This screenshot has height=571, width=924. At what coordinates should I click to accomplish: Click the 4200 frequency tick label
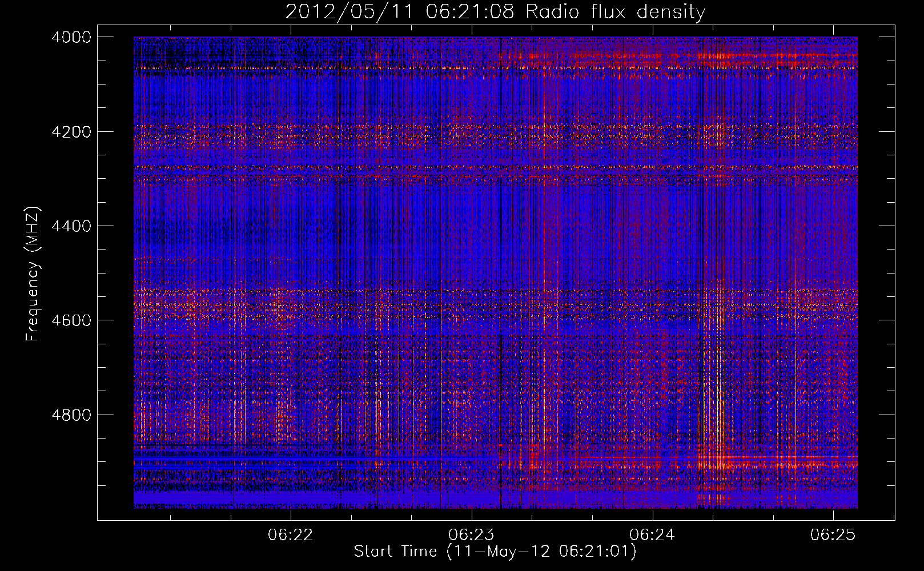(71, 132)
